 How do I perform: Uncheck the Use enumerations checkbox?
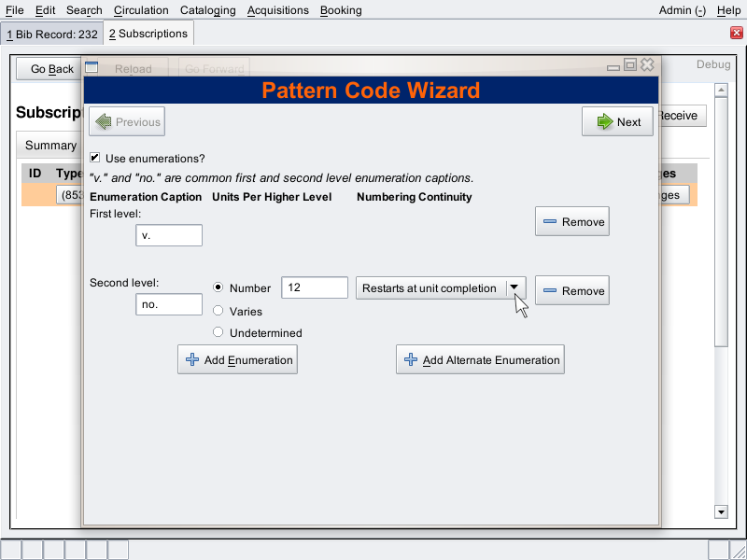pos(95,159)
